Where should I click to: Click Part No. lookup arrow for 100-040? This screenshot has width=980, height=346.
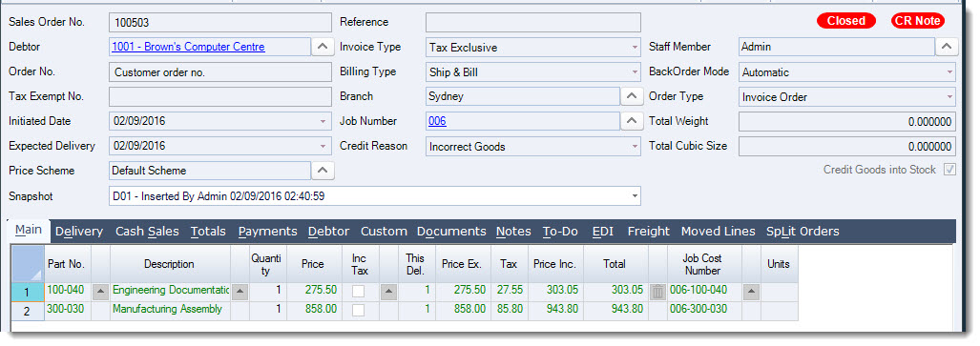click(x=100, y=291)
